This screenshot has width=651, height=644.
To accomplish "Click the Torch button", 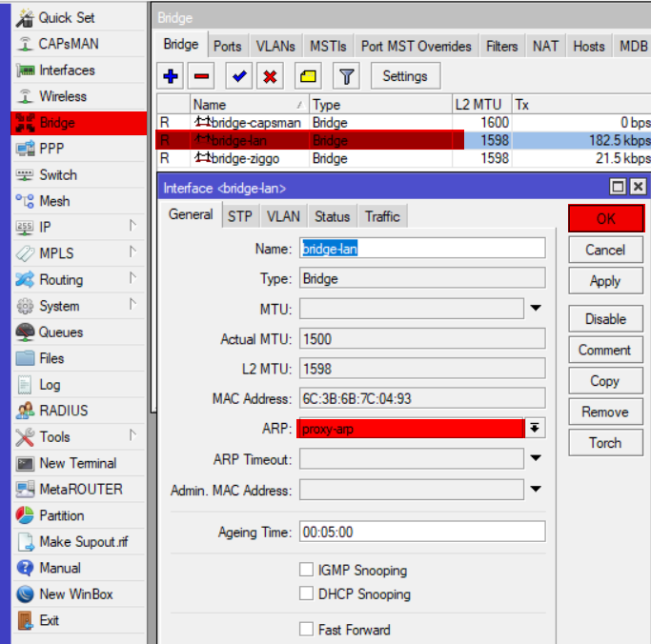I will click(605, 443).
